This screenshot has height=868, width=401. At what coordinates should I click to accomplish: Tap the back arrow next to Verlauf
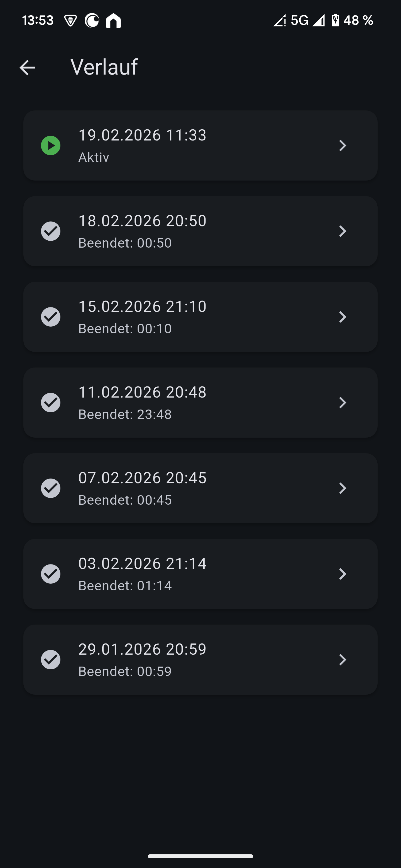27,67
